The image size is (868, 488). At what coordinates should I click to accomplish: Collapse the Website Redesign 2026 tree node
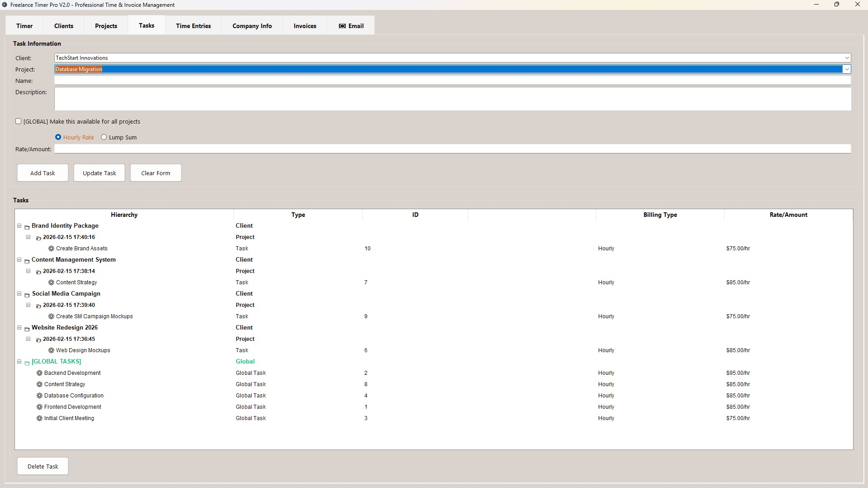click(19, 327)
